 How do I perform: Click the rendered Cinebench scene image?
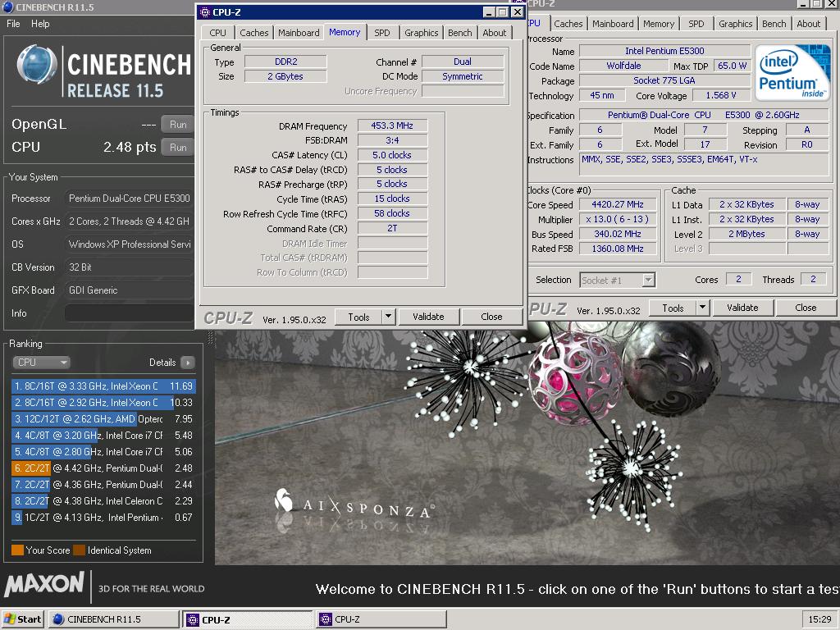(527, 445)
